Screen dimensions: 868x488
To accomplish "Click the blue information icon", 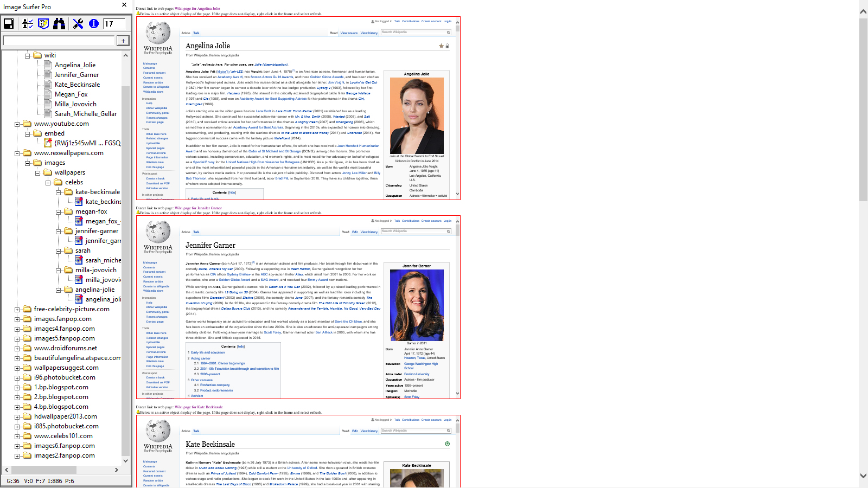I will click(94, 23).
